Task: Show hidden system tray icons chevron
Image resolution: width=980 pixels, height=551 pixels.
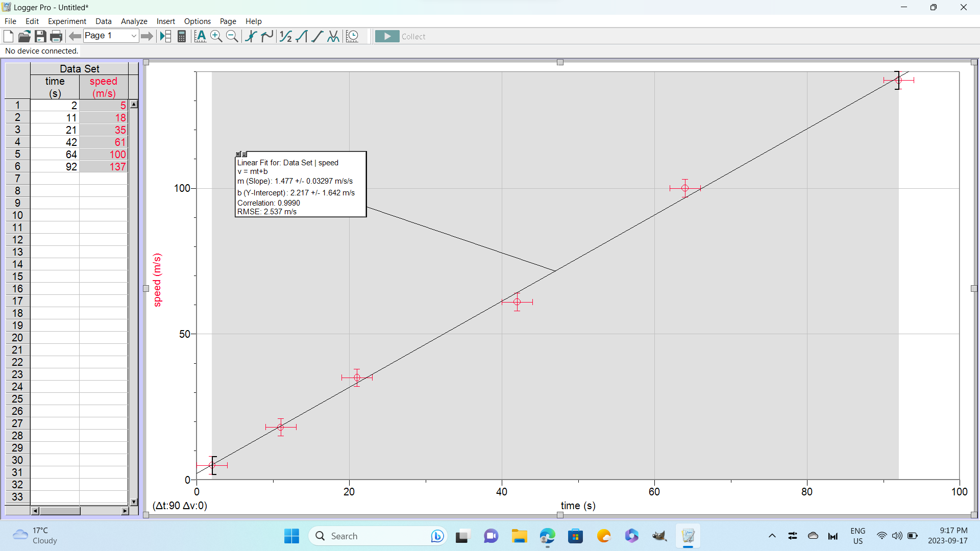Action: [772, 536]
